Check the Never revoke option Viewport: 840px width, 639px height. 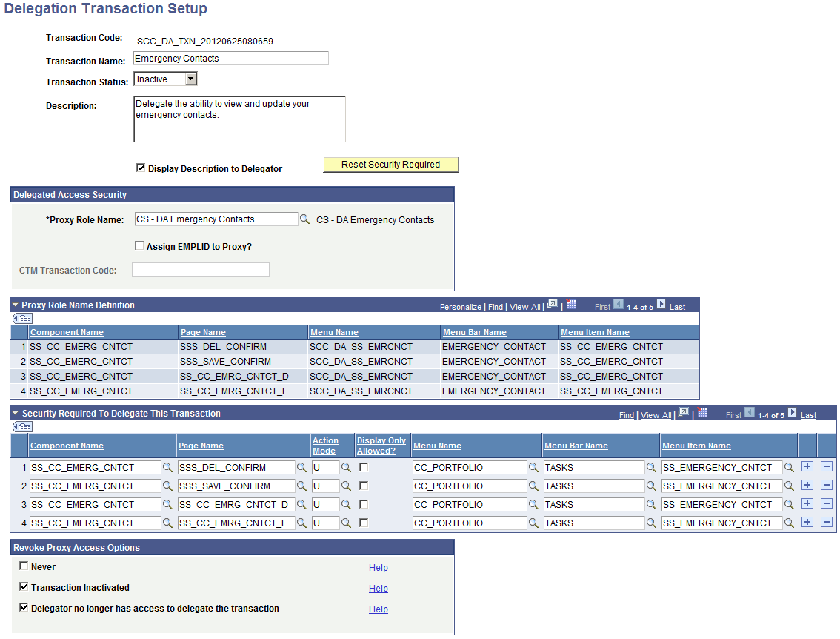(24, 567)
